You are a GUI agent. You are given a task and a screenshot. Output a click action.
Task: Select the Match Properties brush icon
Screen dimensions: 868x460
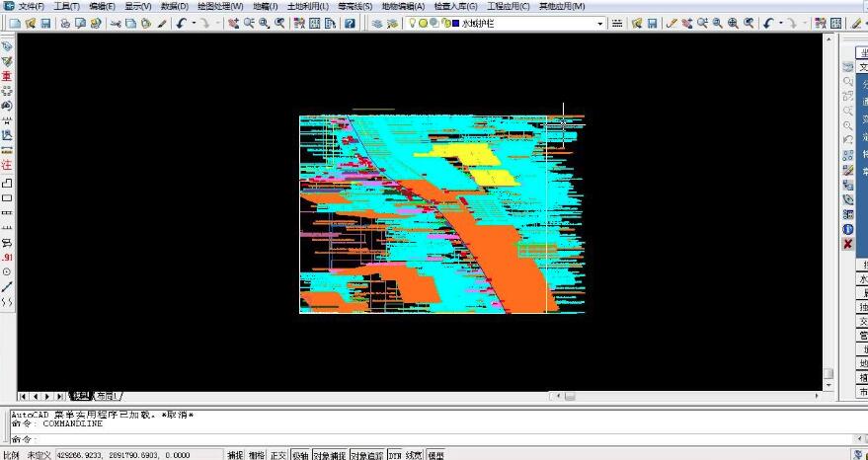tap(162, 24)
